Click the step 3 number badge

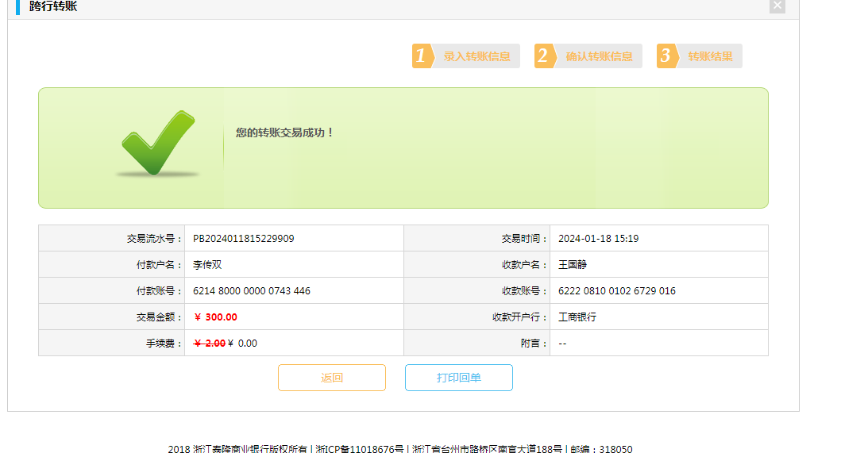(x=665, y=56)
